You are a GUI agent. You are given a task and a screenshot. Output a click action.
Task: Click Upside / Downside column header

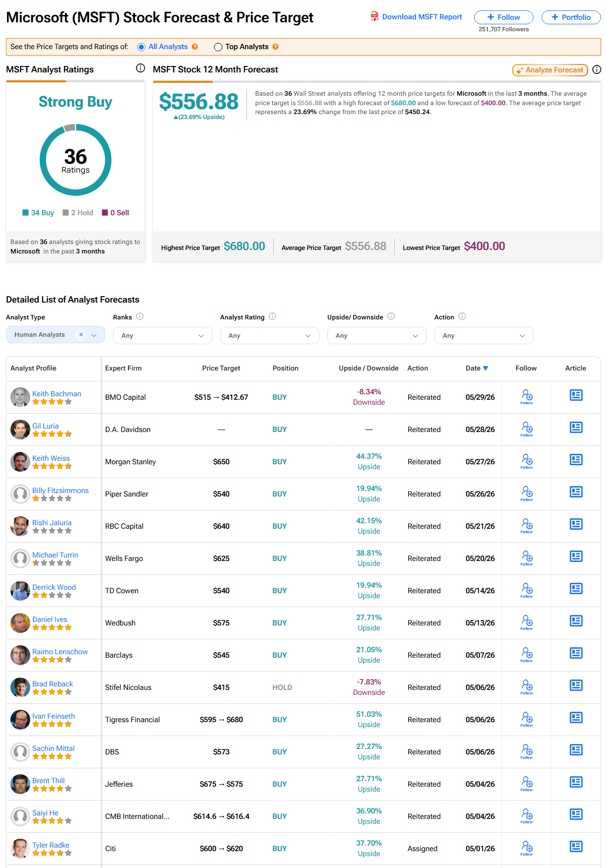pos(368,368)
